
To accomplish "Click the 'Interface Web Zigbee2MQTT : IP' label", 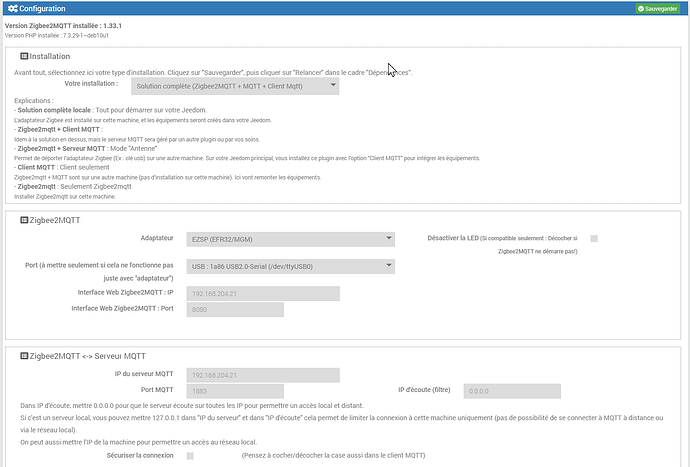I will pyautogui.click(x=125, y=292).
